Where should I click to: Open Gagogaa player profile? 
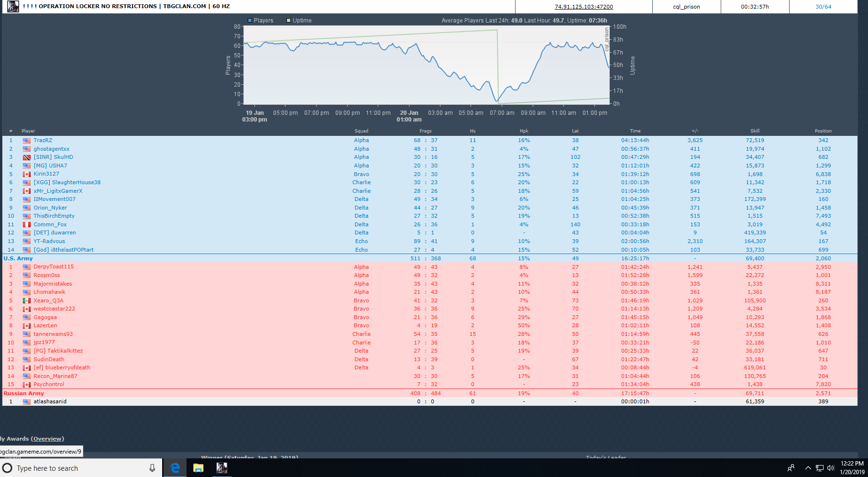click(45, 317)
